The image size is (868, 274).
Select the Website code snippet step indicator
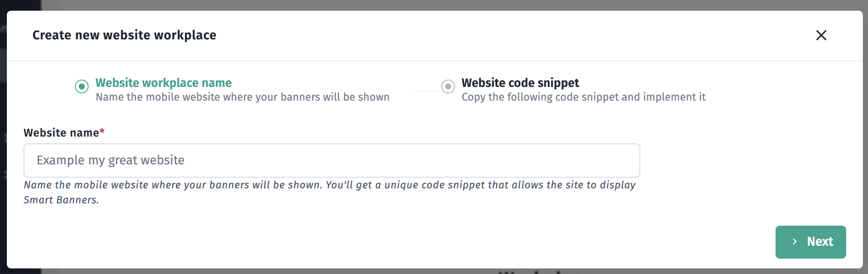coord(448,86)
